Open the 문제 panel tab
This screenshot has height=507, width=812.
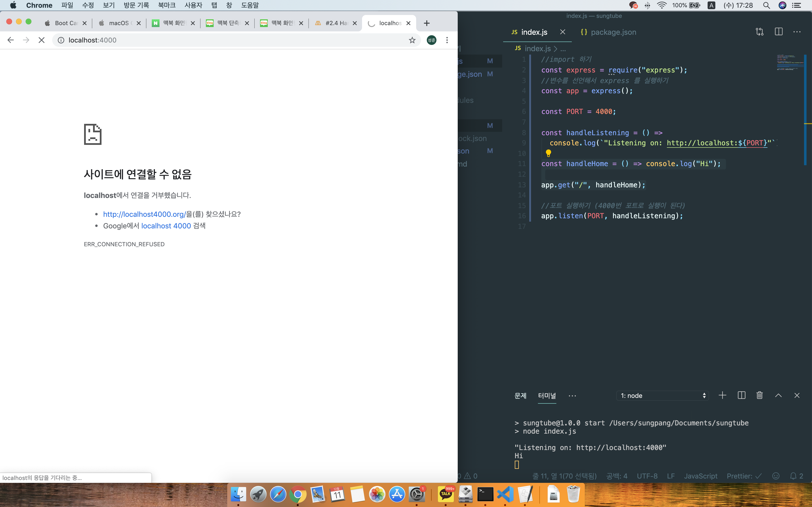pyautogui.click(x=520, y=396)
